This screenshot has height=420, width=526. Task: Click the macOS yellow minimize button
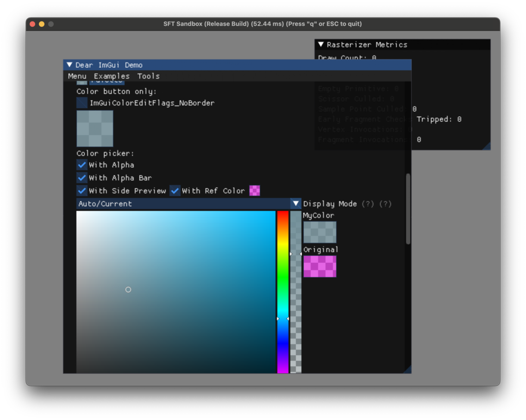(x=42, y=24)
